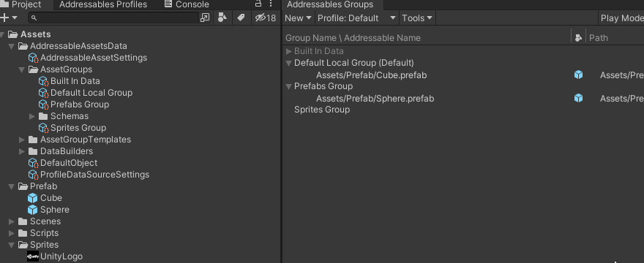Click the Built In Data asset icon in Project

pyautogui.click(x=43, y=81)
